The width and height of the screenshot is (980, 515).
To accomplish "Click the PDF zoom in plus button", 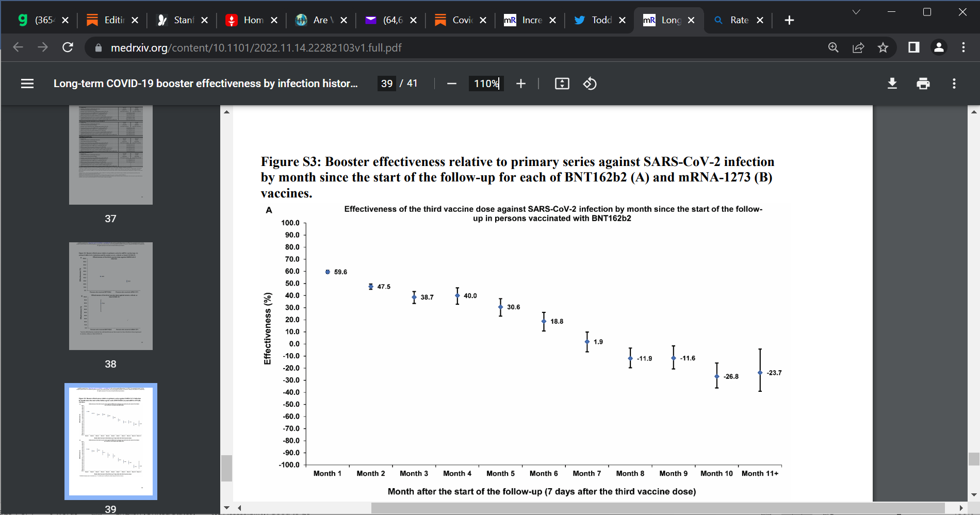I will [521, 84].
